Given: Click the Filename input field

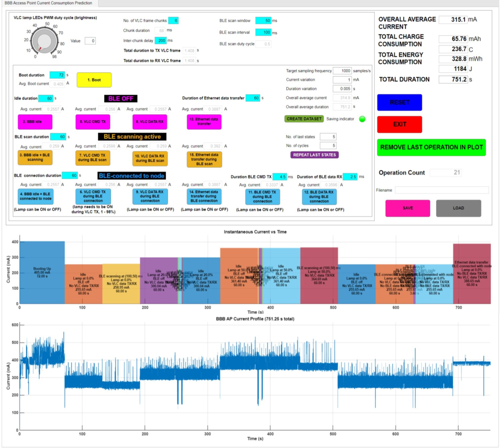Looking at the screenshot, I should point(441,190).
